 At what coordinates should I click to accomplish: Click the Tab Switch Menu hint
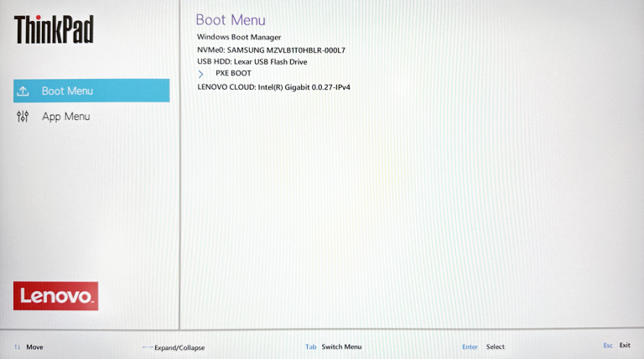click(334, 346)
